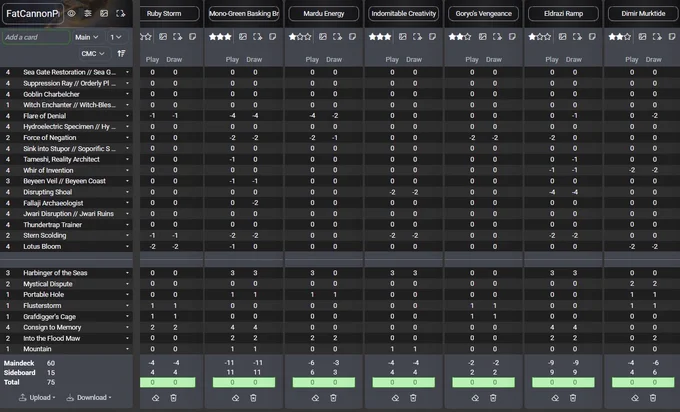Click the deck image icon beside FatCannonP
Image resolution: width=680 pixels, height=412 pixels.
click(104, 13)
